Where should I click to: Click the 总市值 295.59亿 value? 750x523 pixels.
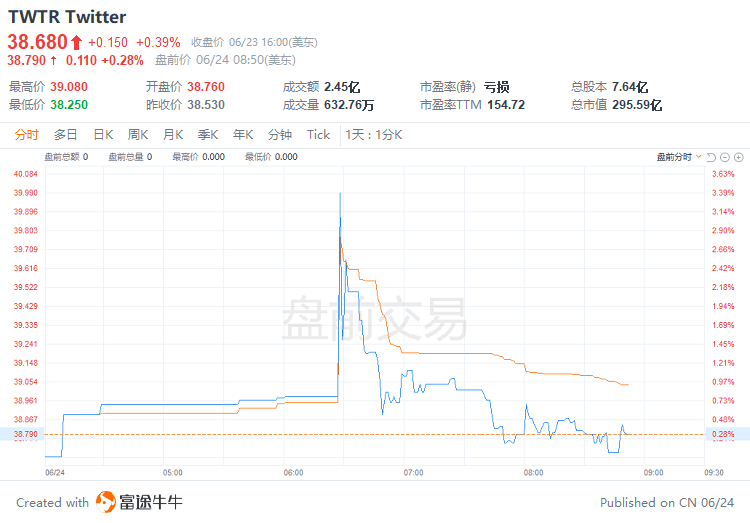point(637,105)
